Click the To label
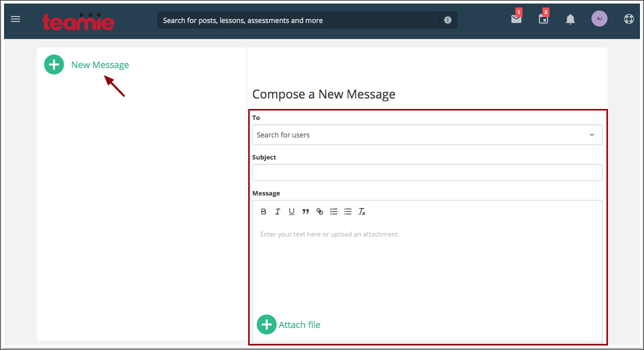The width and height of the screenshot is (644, 350). point(256,117)
